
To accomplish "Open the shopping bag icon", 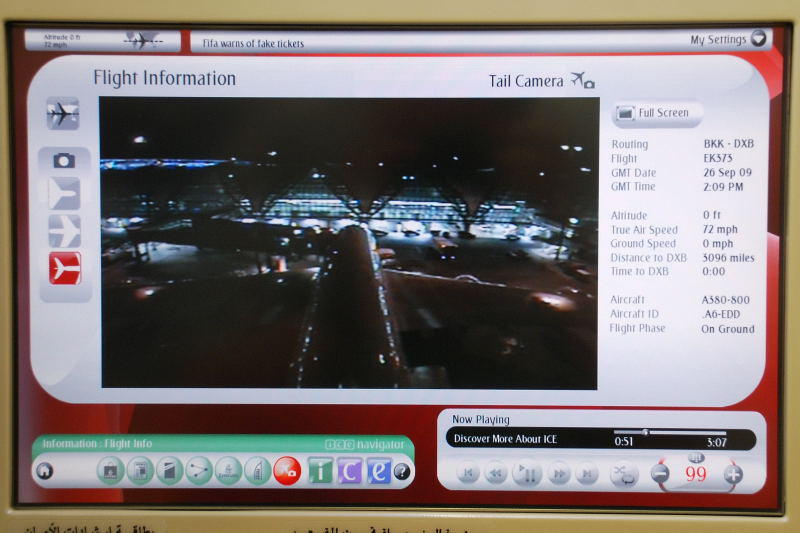I will coord(111,471).
